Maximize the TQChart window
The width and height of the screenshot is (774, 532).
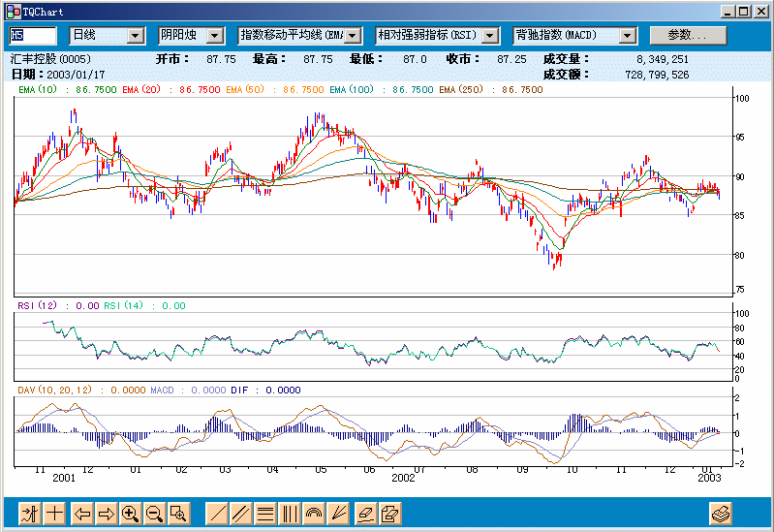[x=744, y=12]
